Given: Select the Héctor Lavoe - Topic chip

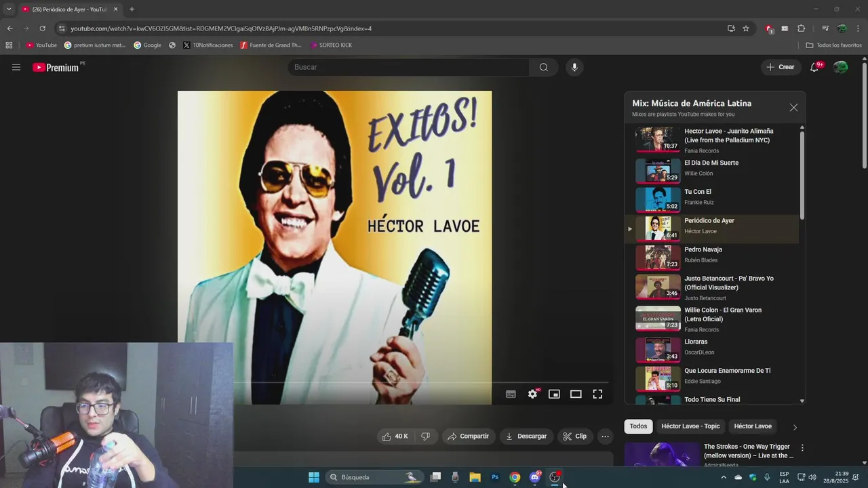Looking at the screenshot, I should (x=690, y=426).
